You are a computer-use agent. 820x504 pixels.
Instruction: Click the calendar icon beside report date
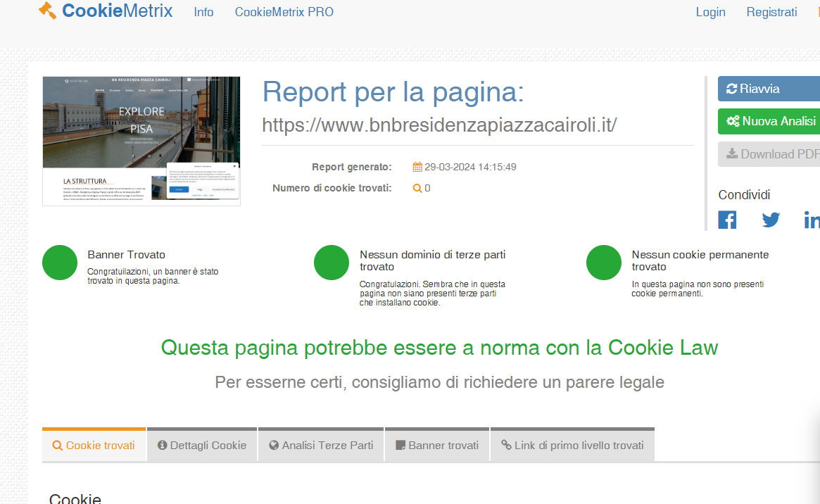(x=417, y=167)
